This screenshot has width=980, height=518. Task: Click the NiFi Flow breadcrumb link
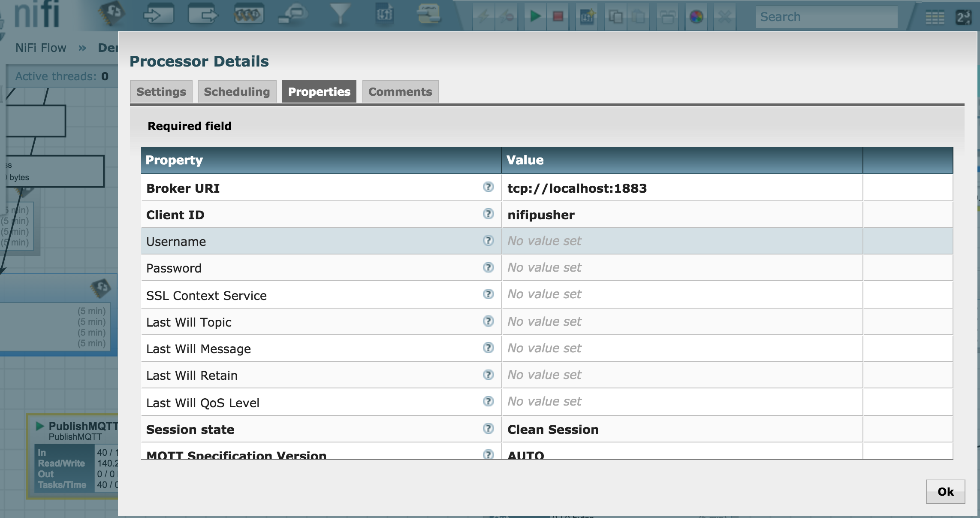pyautogui.click(x=41, y=48)
